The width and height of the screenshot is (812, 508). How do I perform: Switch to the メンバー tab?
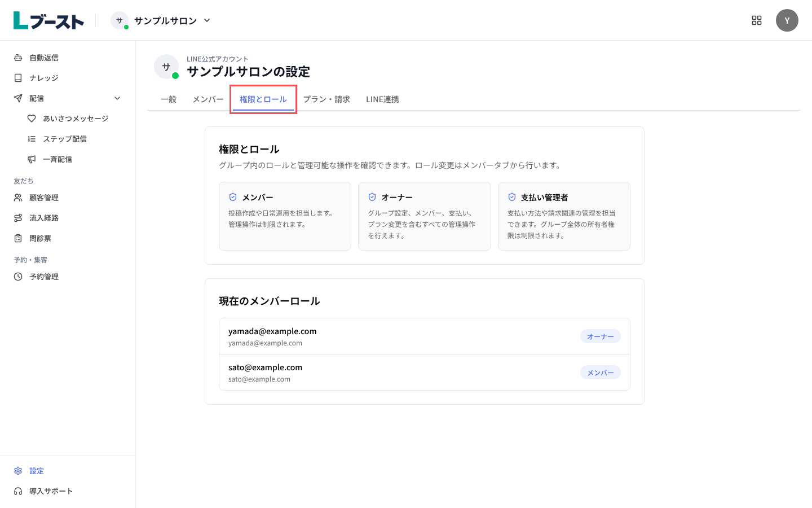point(208,99)
